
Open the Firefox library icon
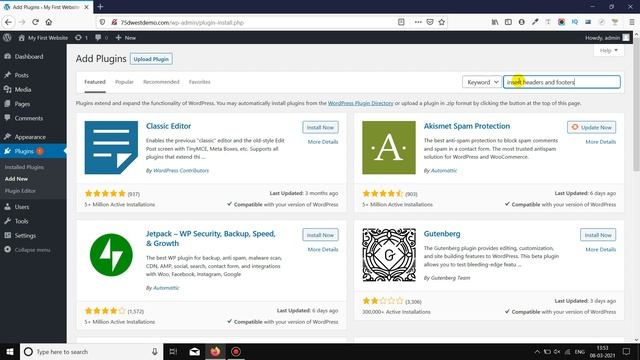click(495, 22)
